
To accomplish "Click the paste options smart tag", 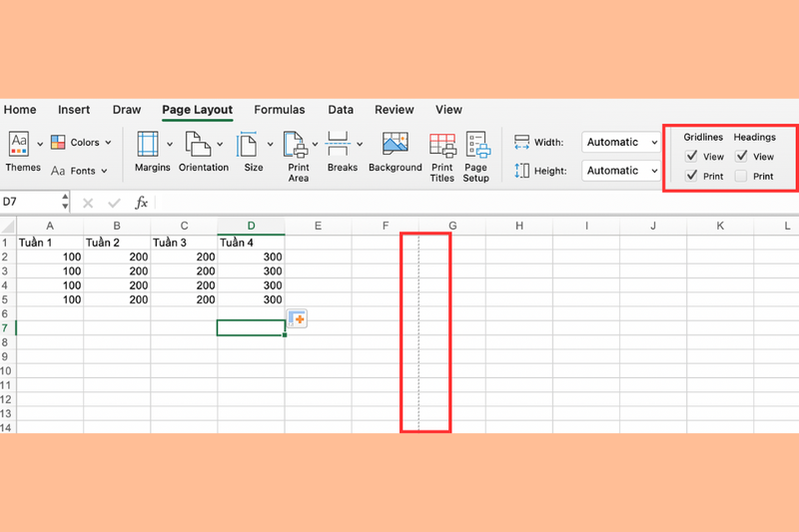I will point(297,318).
